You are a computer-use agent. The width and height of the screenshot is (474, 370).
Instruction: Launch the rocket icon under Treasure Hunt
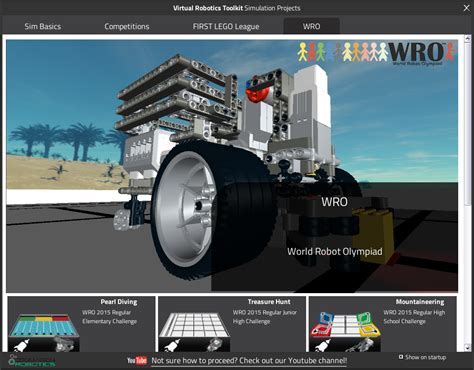pos(172,345)
